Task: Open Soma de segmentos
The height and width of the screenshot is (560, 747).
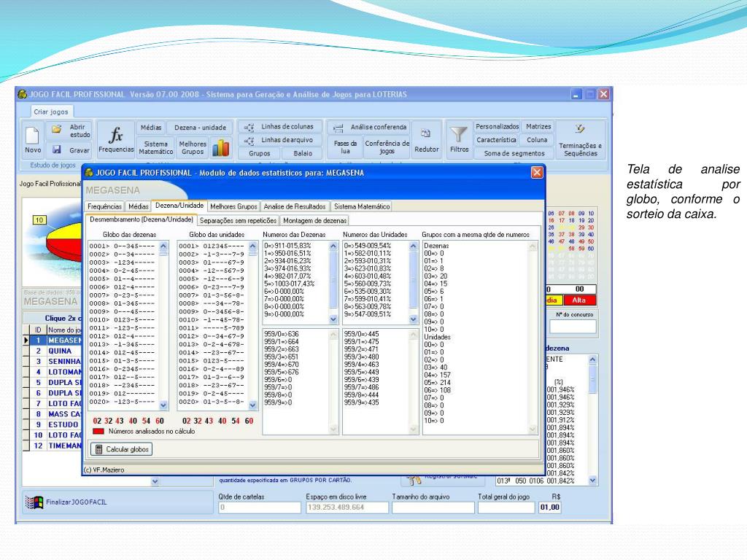Action: (x=514, y=153)
